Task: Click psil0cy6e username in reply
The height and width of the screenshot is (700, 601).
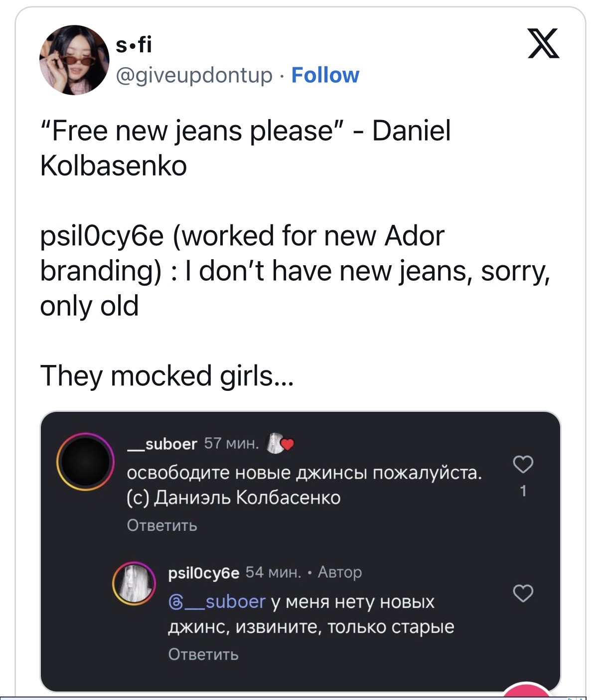Action: tap(204, 573)
